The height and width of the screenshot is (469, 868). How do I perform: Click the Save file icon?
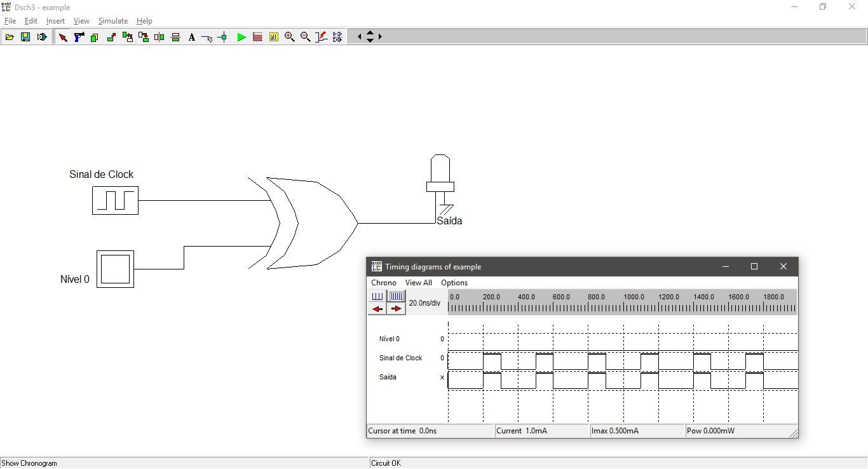[x=25, y=37]
